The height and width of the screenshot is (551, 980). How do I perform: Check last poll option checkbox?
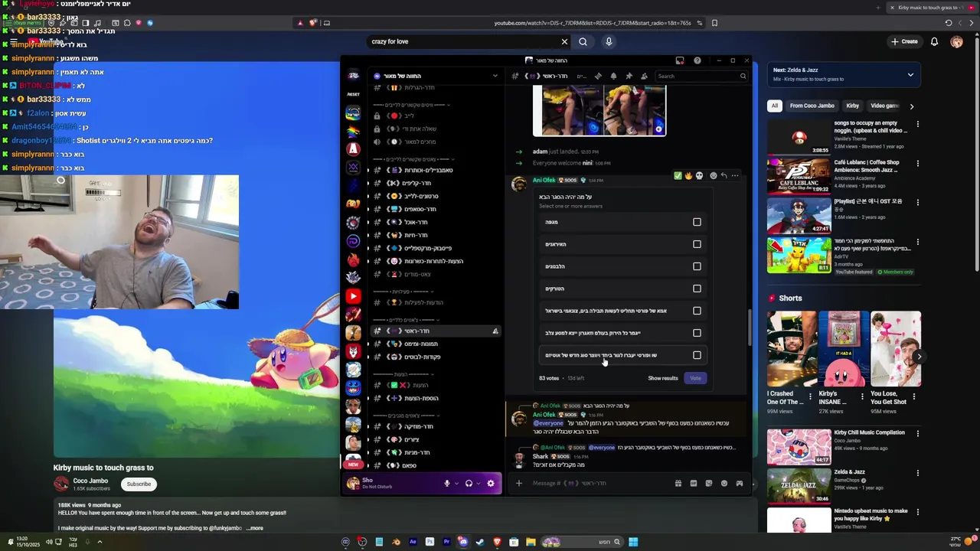click(697, 355)
